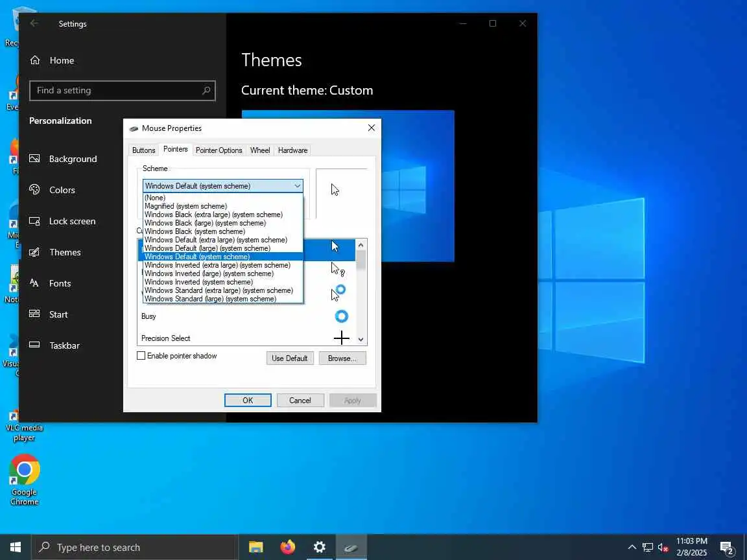Choose the (None) scheme
The width and height of the screenshot is (747, 560).
pyautogui.click(x=223, y=198)
